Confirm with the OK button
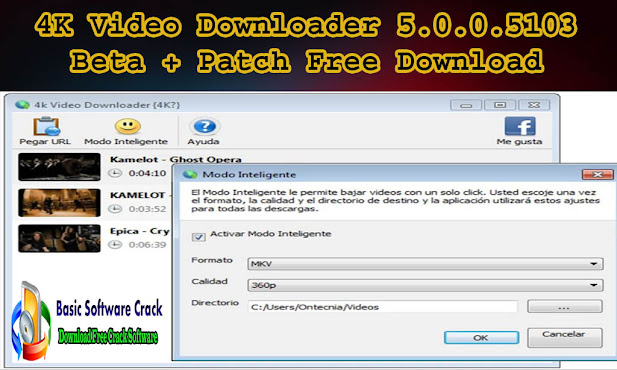617x370 pixels. point(481,337)
